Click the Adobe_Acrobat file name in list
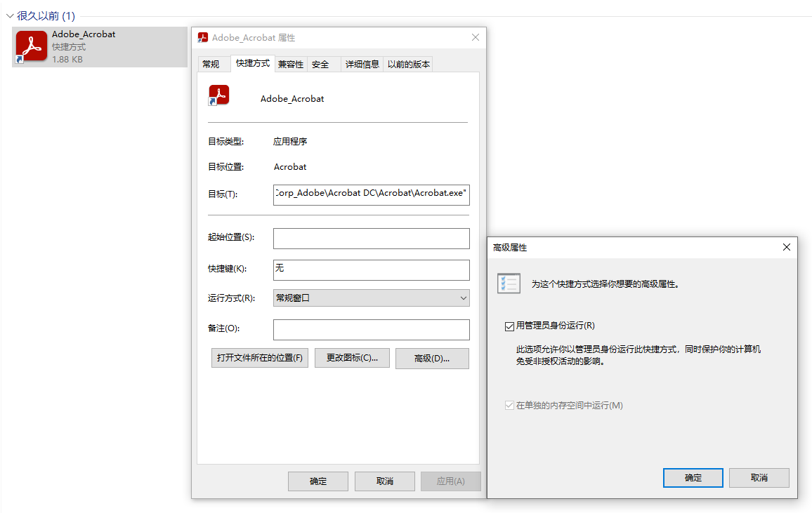The width and height of the screenshot is (812, 513). (84, 34)
